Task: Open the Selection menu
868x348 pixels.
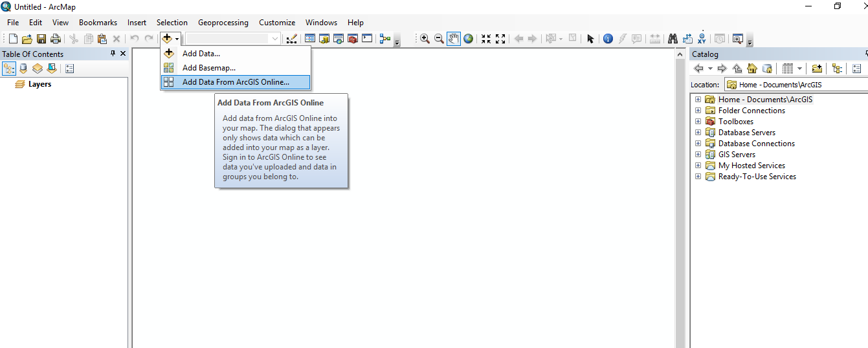Action: click(x=172, y=23)
